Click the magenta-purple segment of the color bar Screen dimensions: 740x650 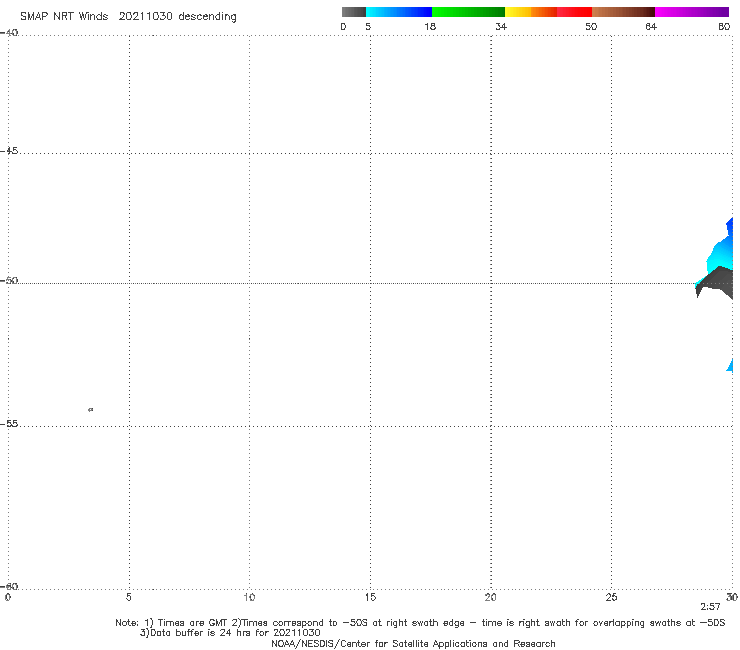pyautogui.click(x=692, y=12)
